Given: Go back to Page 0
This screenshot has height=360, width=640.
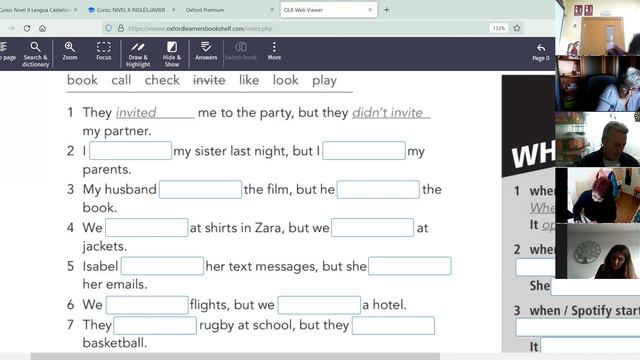Looking at the screenshot, I should 541,52.
